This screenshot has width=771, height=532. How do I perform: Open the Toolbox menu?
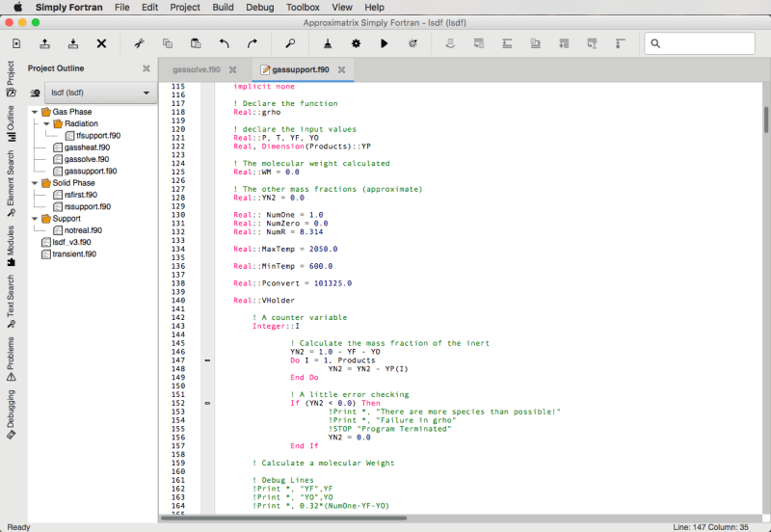303,8
